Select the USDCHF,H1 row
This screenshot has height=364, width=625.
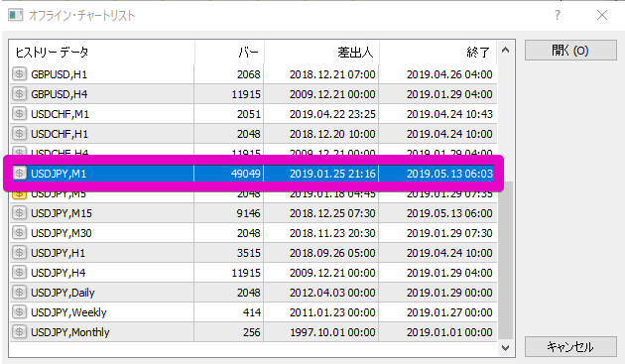(254, 134)
